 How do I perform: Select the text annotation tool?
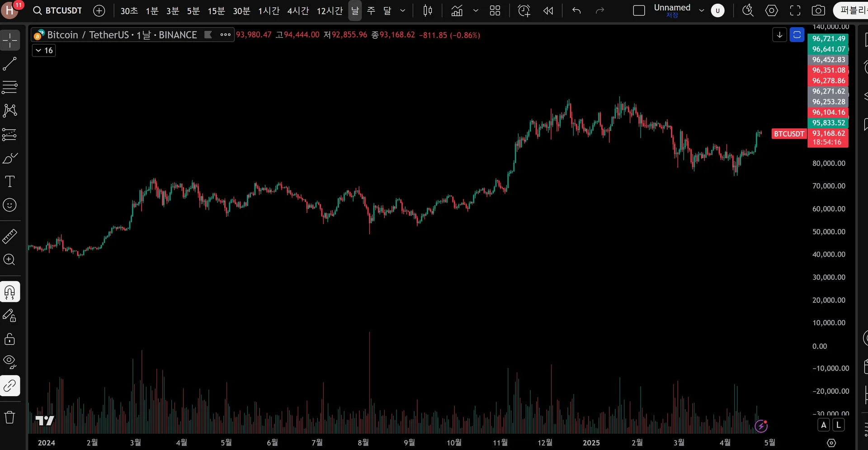tap(10, 181)
